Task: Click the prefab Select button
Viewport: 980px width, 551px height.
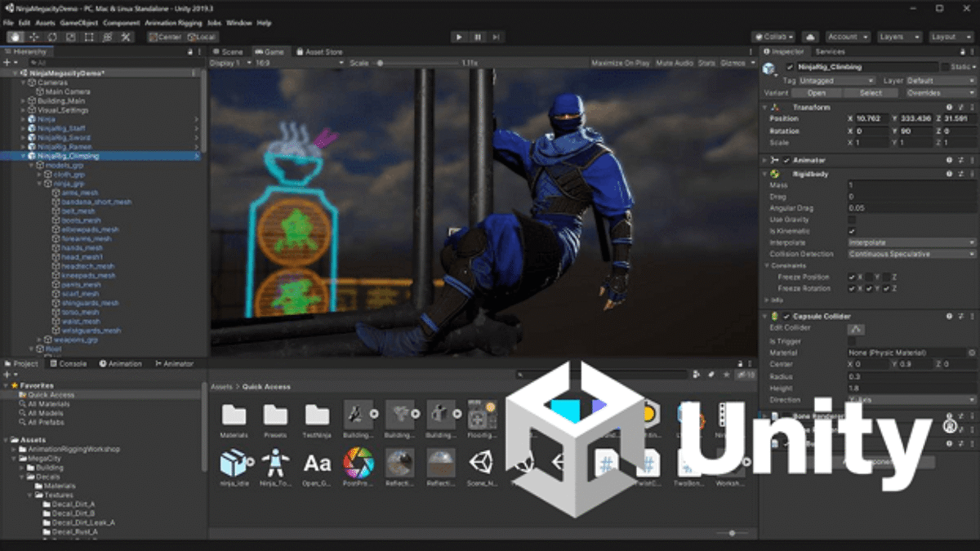Action: [x=871, y=93]
